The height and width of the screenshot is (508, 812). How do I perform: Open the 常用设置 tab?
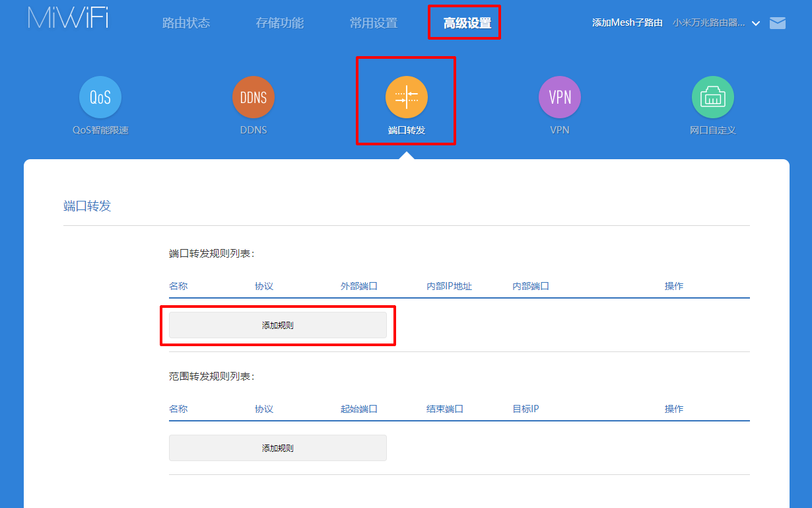(x=374, y=23)
